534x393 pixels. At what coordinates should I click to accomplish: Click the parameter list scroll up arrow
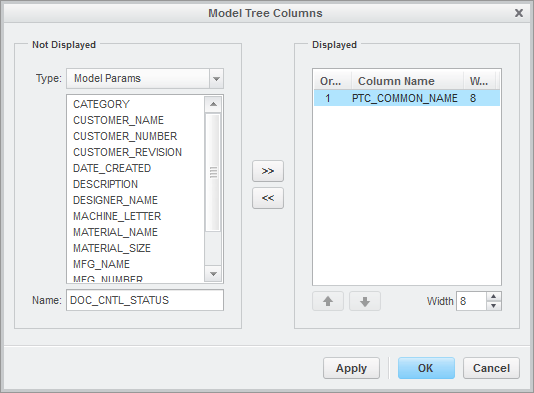point(214,104)
